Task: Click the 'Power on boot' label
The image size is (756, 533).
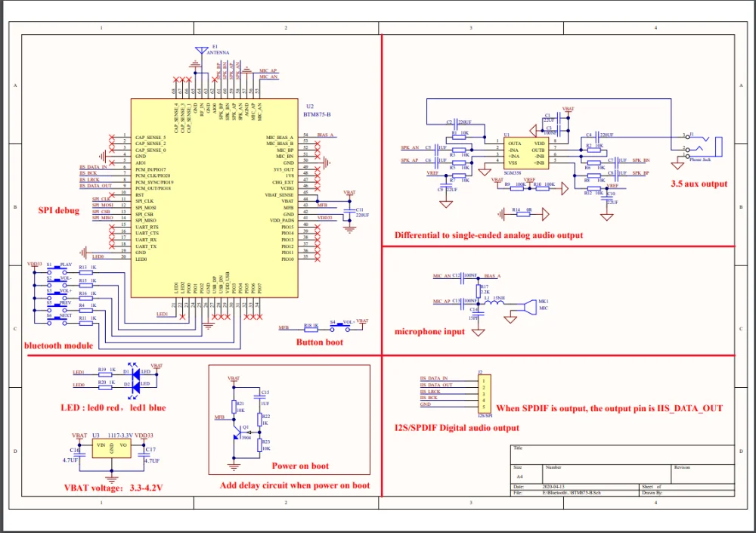Action: [300, 466]
